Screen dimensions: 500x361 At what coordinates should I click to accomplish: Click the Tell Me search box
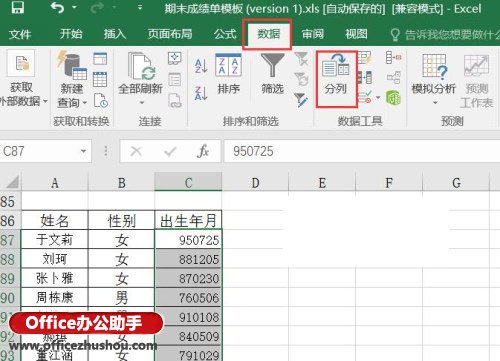click(445, 34)
